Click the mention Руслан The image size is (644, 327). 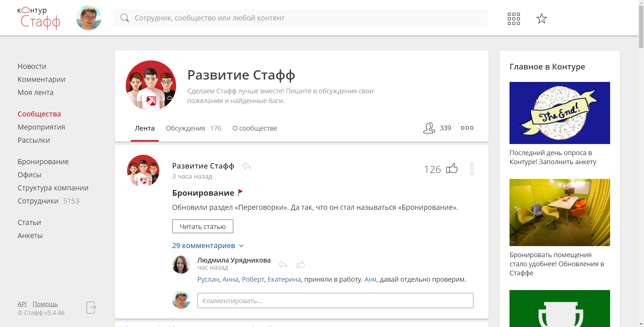click(x=208, y=279)
